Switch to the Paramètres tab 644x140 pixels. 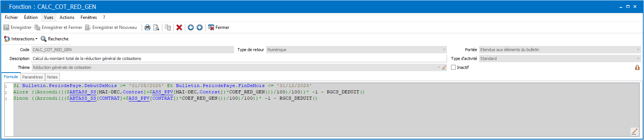pyautogui.click(x=33, y=77)
